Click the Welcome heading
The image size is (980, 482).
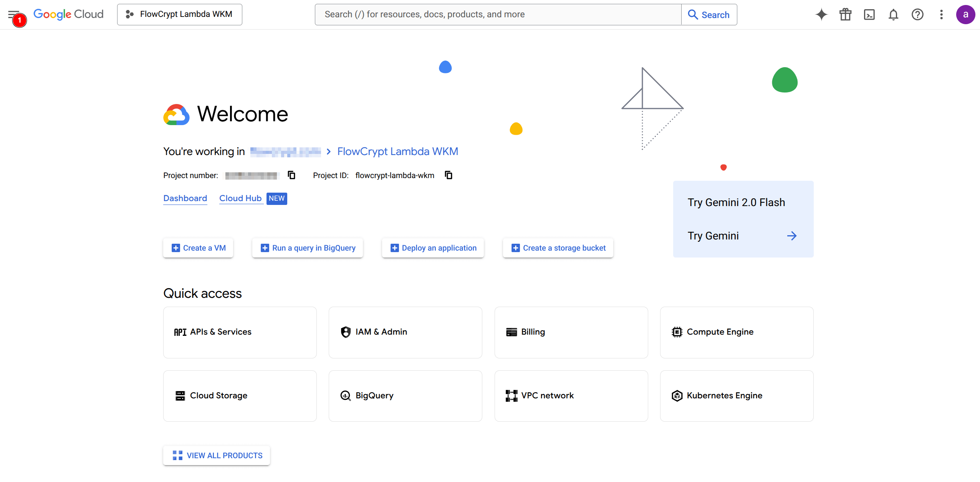tap(242, 114)
